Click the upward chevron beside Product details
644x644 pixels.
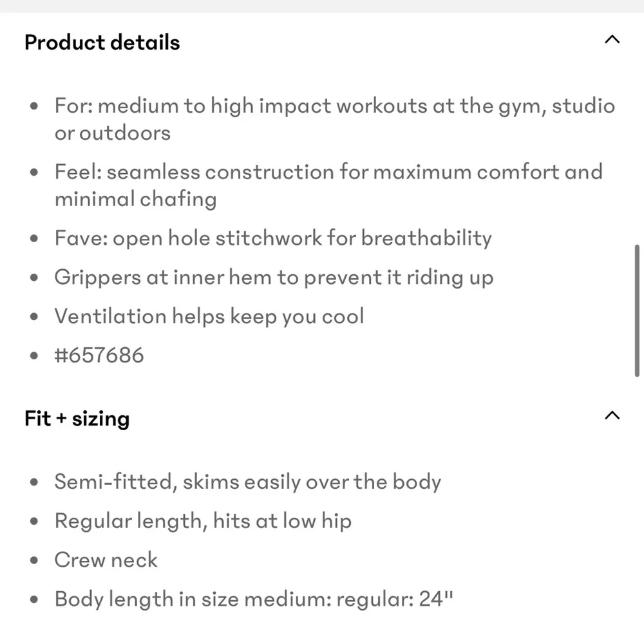[x=611, y=39]
